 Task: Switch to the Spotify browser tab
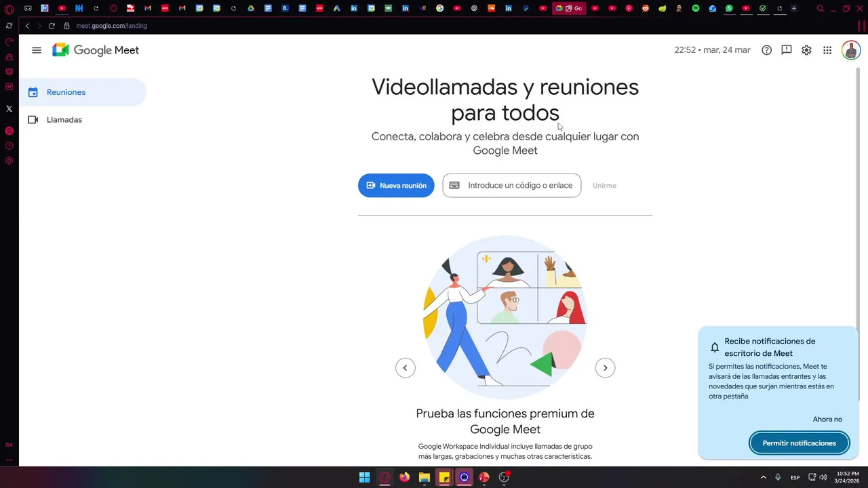pos(696,8)
